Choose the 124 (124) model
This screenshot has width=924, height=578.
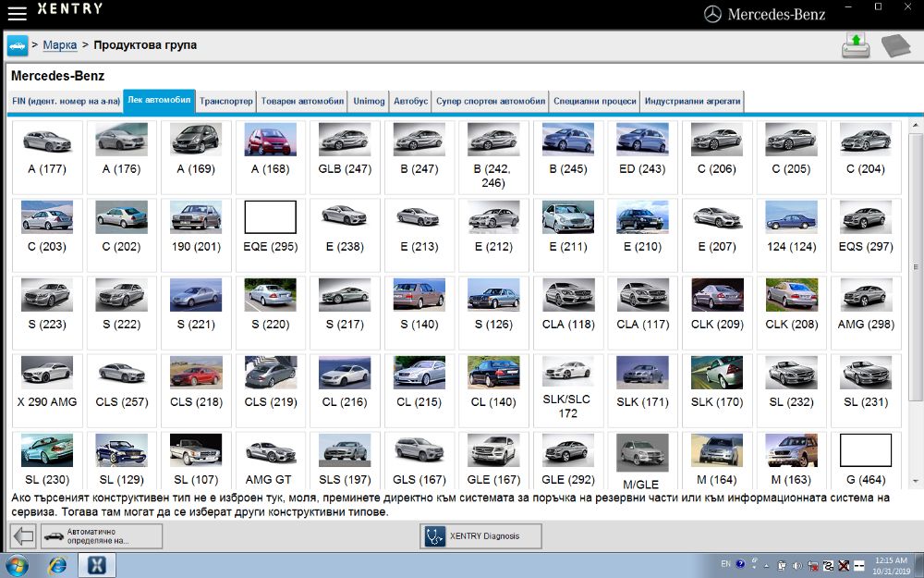point(792,235)
